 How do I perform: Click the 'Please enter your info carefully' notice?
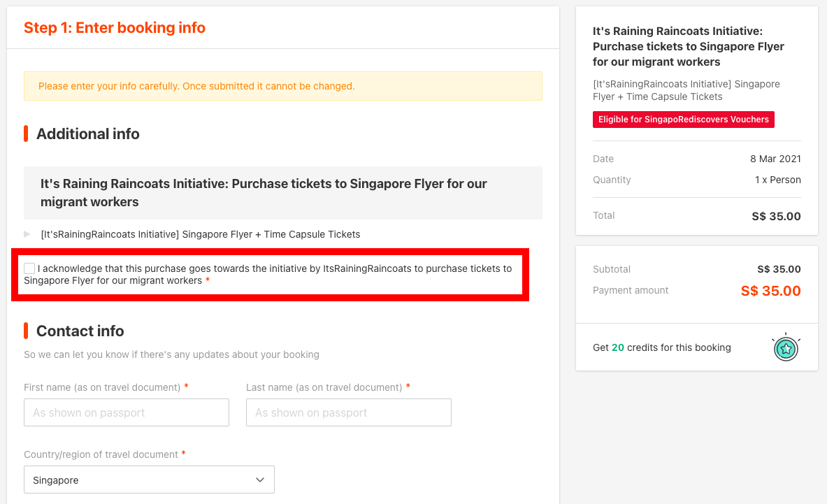[x=282, y=86]
